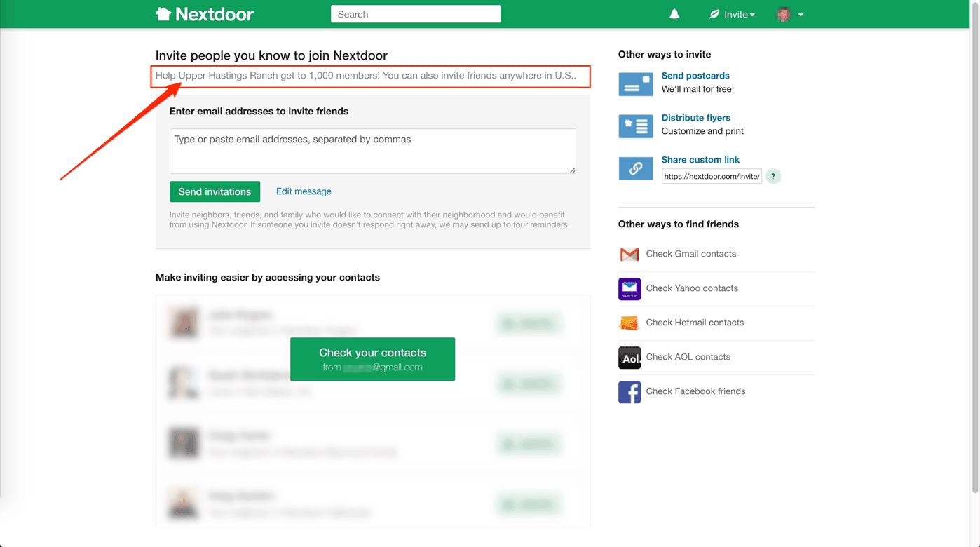The image size is (980, 547).
Task: Click the Check your contacts button
Action: (372, 359)
